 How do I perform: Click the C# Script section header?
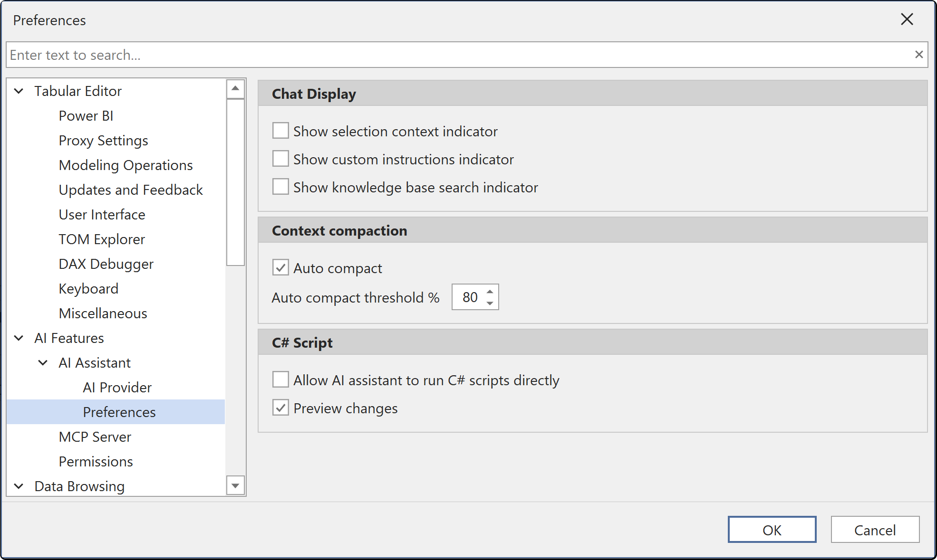pyautogui.click(x=593, y=342)
